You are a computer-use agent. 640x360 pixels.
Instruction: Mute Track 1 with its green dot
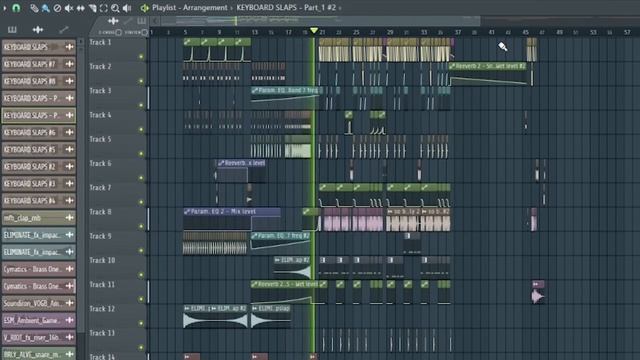click(141, 56)
